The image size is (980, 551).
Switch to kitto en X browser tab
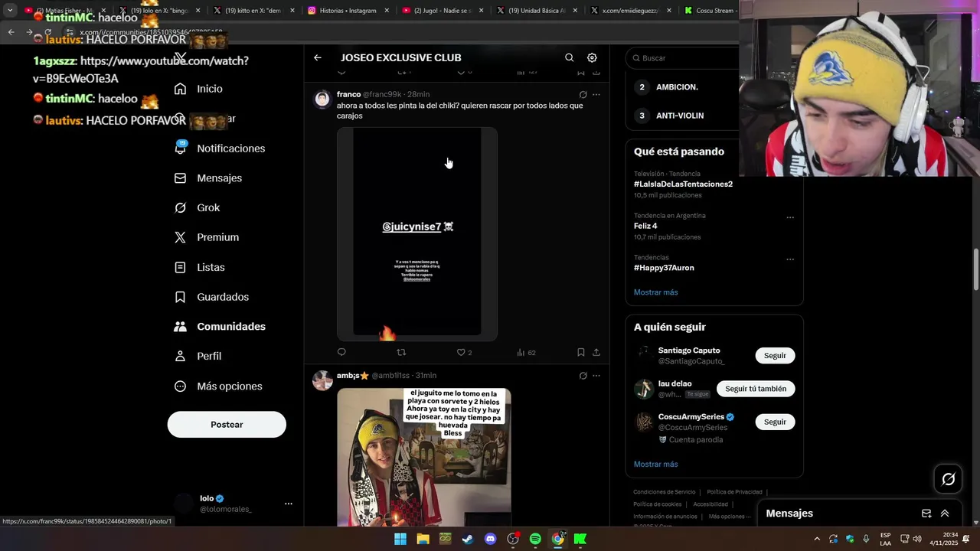click(x=253, y=11)
